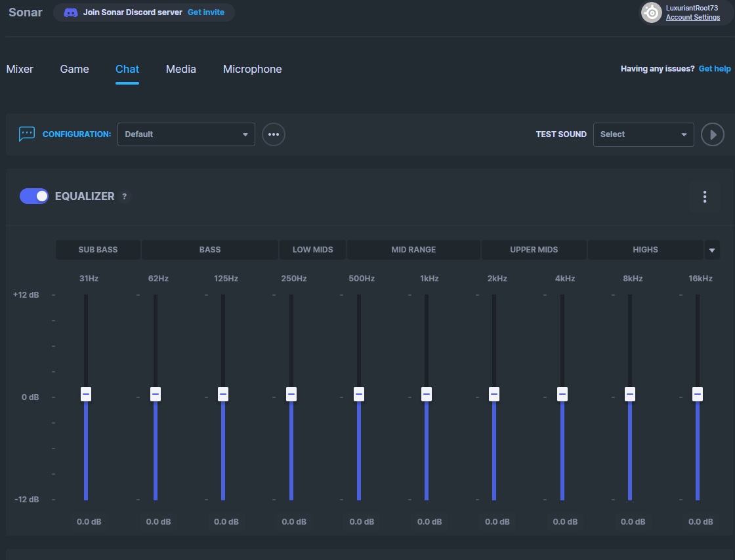This screenshot has height=560, width=735.
Task: Click the Discord logo icon
Action: tap(70, 12)
